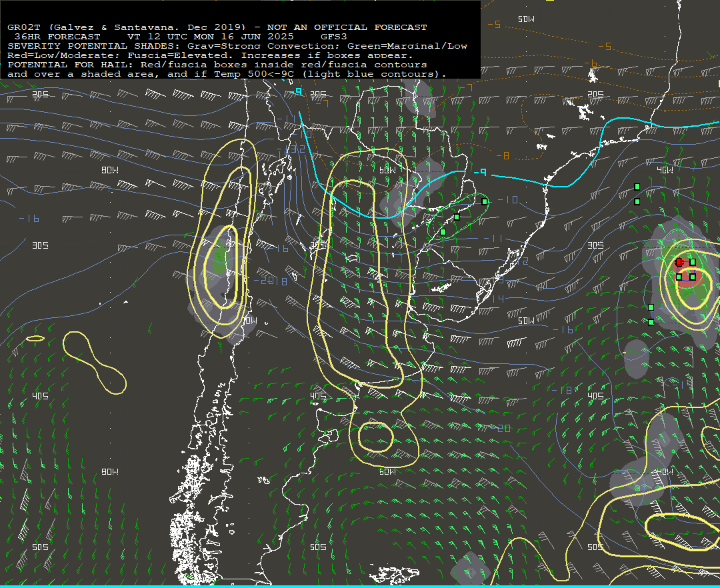Click the blue '-10' label next to the green box

[x=508, y=200]
